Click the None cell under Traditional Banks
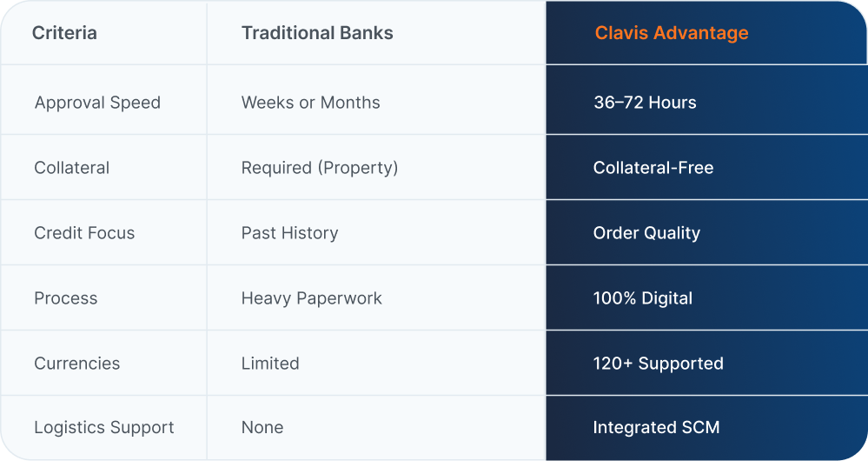 [x=262, y=428]
